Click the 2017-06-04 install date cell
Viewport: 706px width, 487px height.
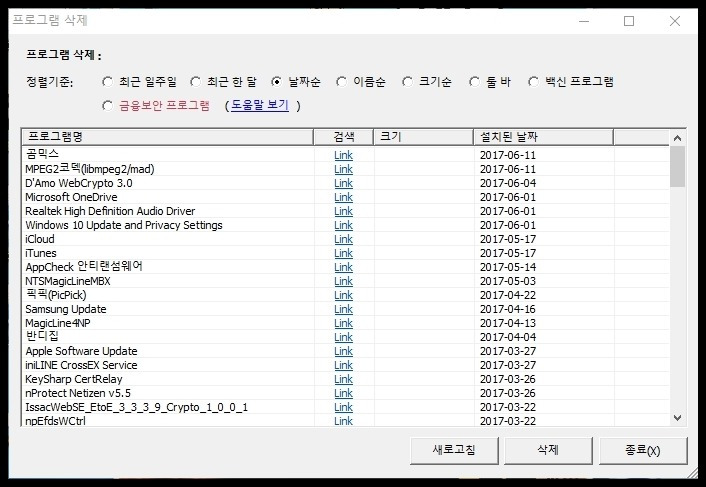pyautogui.click(x=508, y=183)
